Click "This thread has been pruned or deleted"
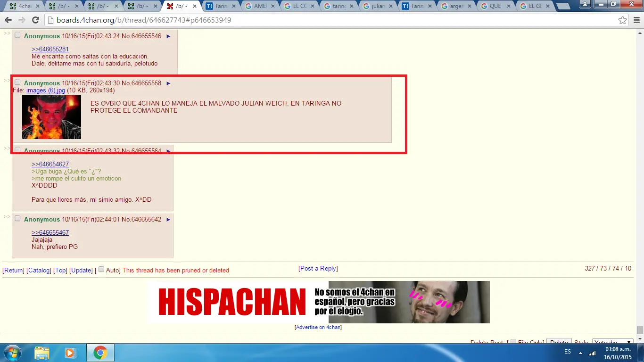Image resolution: width=644 pixels, height=362 pixels. point(176,271)
